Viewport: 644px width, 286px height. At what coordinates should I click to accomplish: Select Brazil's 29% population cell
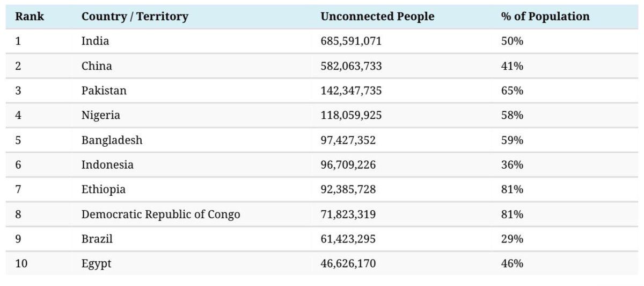point(512,239)
